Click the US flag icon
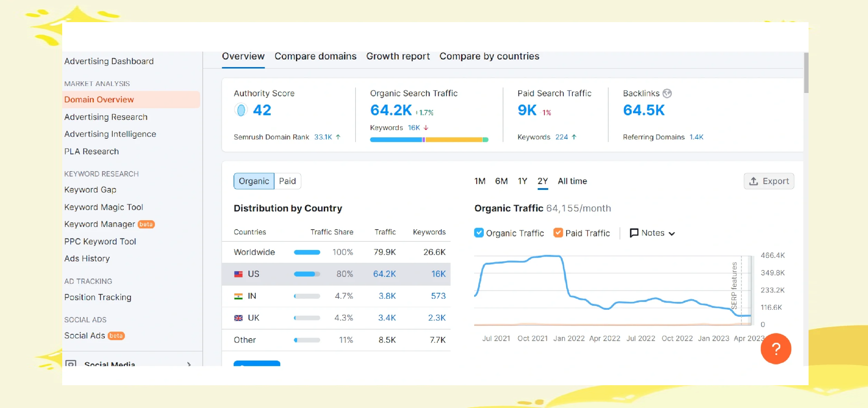Viewport: 868px width, 408px height. pyautogui.click(x=238, y=274)
